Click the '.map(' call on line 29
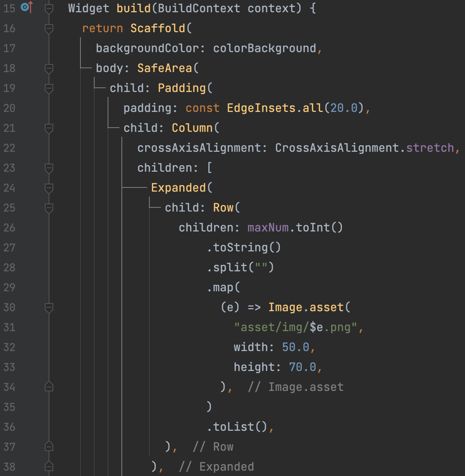 223,287
